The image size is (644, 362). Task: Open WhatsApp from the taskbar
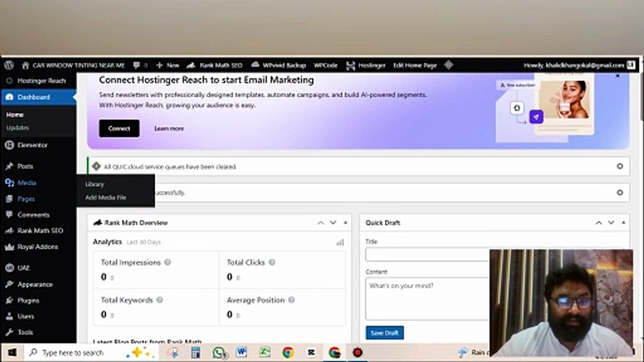coord(219,353)
